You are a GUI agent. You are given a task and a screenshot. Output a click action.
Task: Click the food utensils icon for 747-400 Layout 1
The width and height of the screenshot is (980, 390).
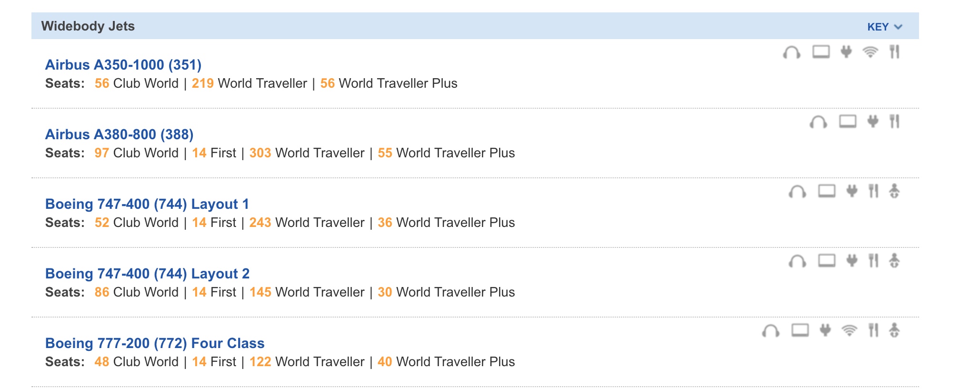click(873, 191)
